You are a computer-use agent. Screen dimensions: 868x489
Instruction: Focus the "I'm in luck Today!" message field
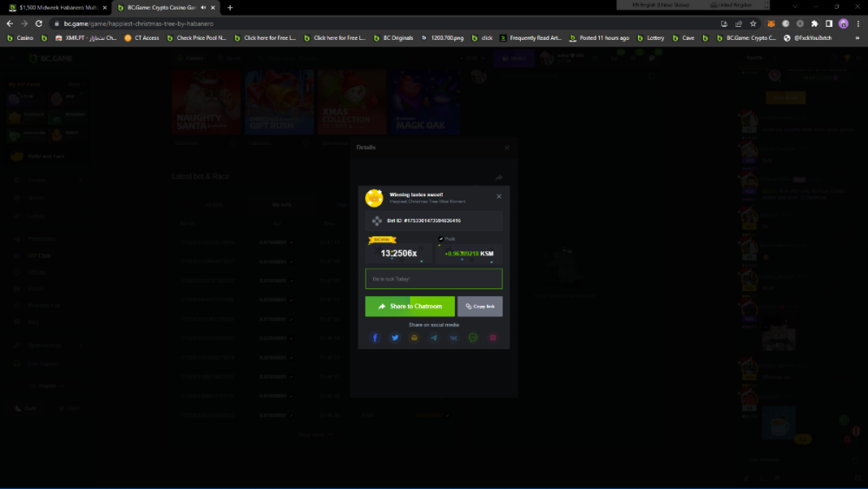pyautogui.click(x=433, y=279)
